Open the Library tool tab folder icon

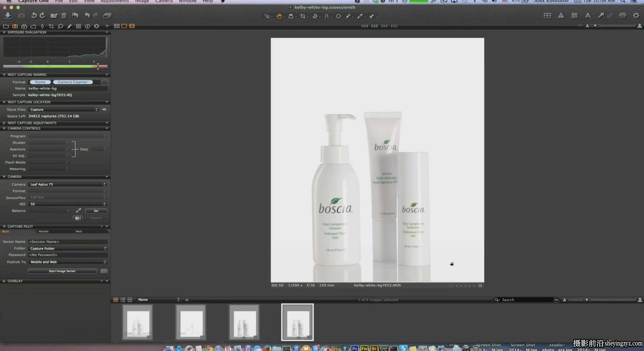pyautogui.click(x=6, y=26)
